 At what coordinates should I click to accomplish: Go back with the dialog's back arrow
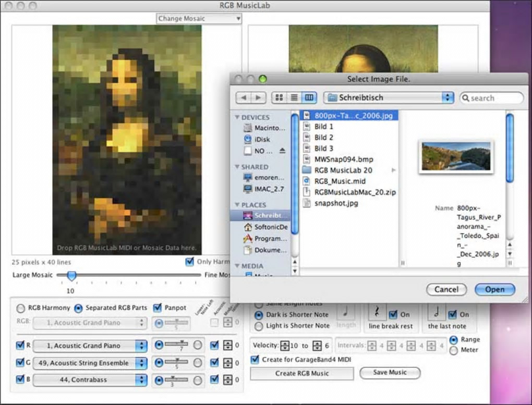[243, 97]
